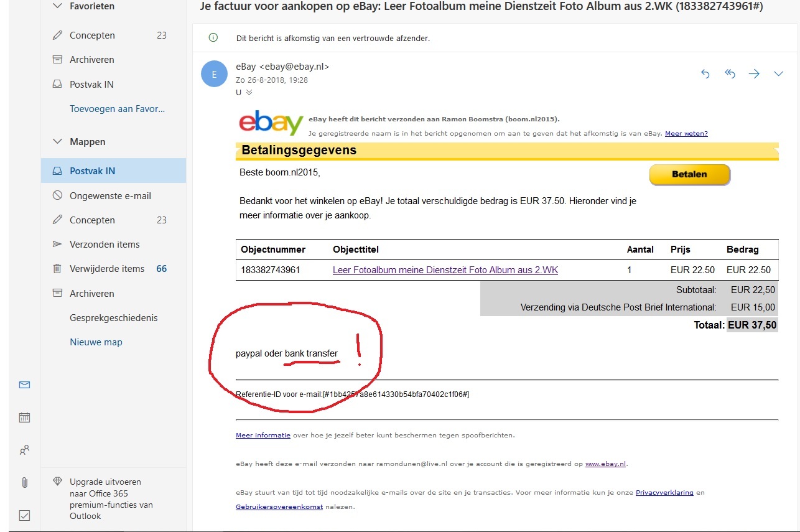Select Postvak IN under Mappen
This screenshot has height=532, width=800.
tap(113, 170)
